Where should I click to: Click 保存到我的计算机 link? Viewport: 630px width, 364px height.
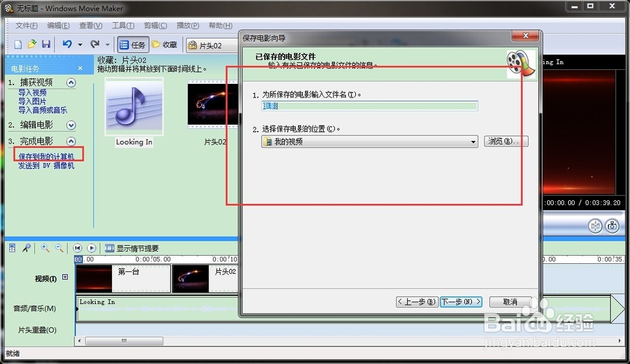pos(46,156)
